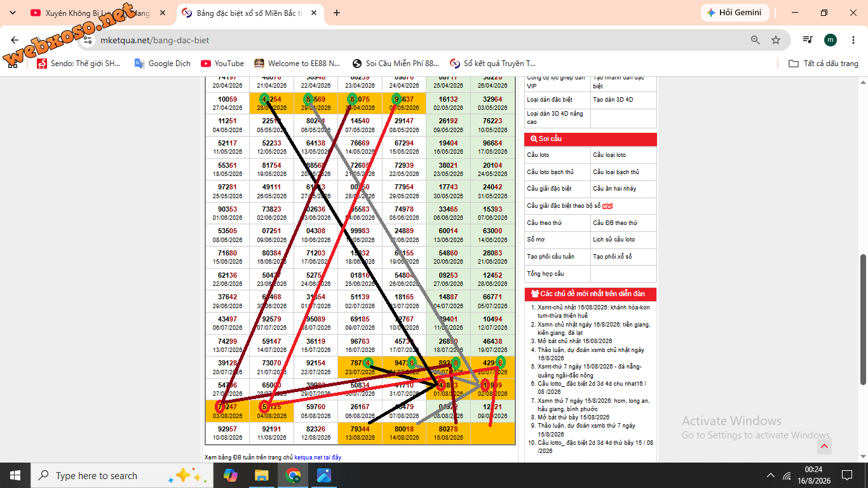
Task: Close the Xuyên Không Bị YouTube tab
Action: coord(162,13)
